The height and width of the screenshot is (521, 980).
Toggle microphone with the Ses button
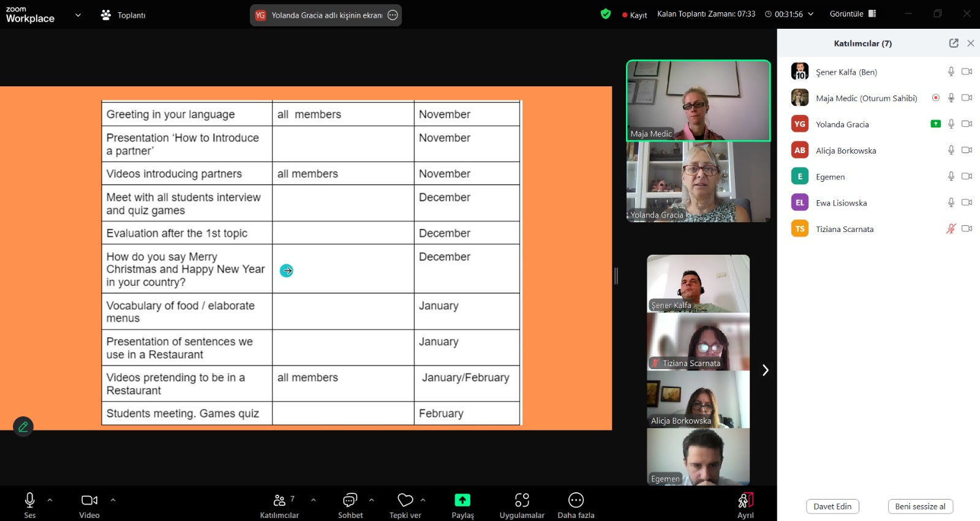(x=29, y=501)
